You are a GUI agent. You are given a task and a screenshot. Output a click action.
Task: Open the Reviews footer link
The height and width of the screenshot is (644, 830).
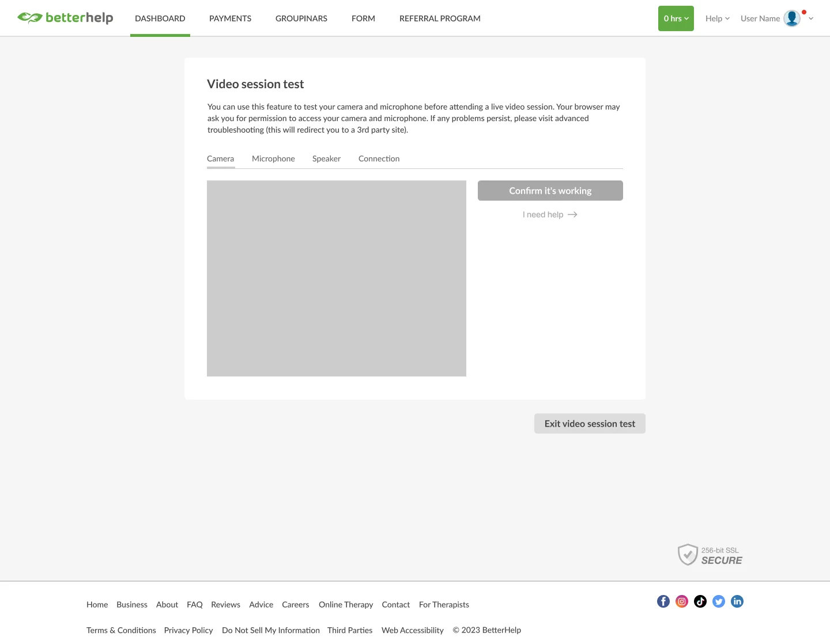(x=225, y=605)
